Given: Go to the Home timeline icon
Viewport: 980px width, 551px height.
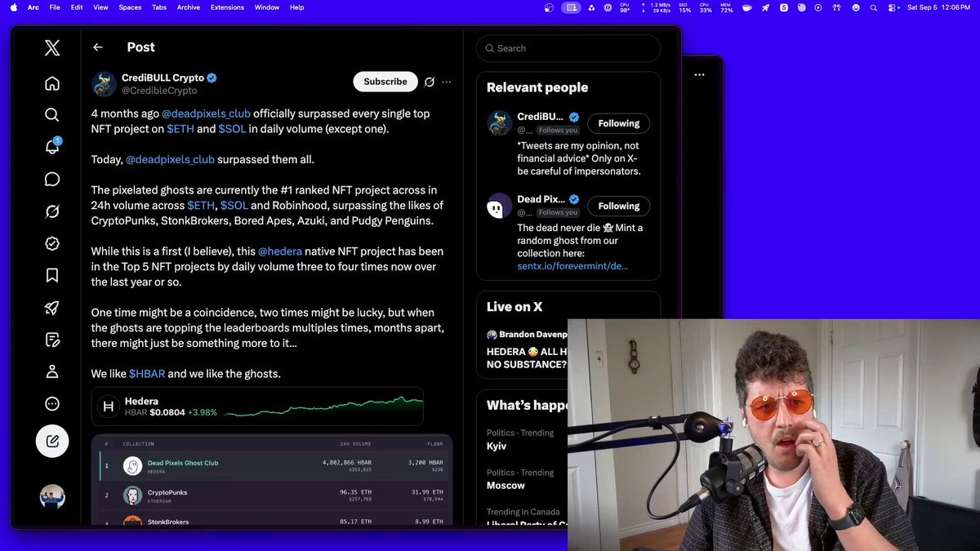Looking at the screenshot, I should click(x=52, y=83).
